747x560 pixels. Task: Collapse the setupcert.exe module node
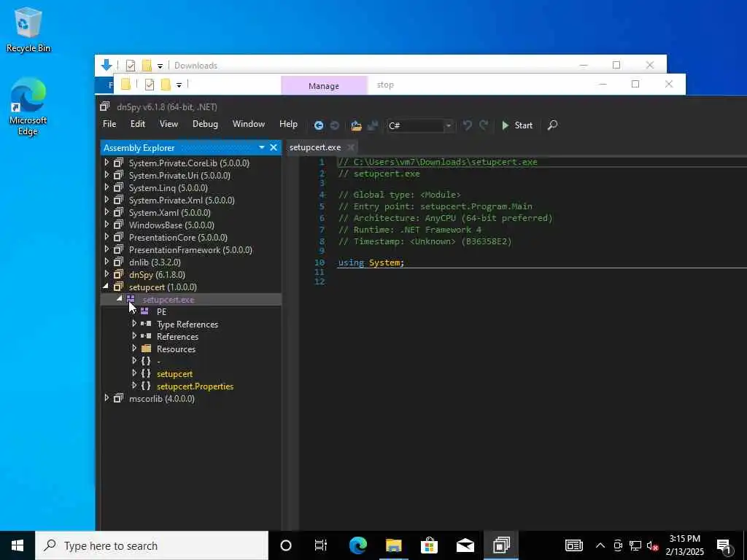(x=120, y=298)
